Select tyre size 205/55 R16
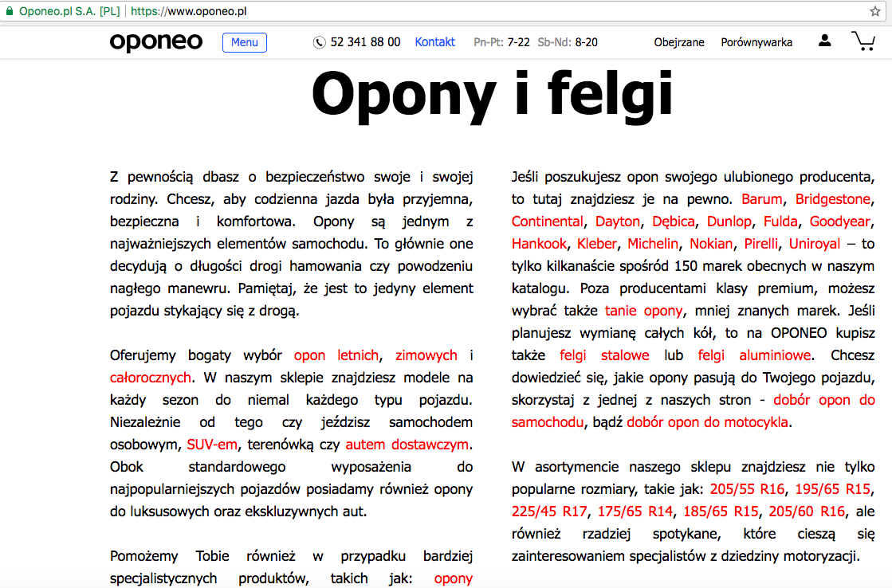This screenshot has height=588, width=892. coord(747,489)
